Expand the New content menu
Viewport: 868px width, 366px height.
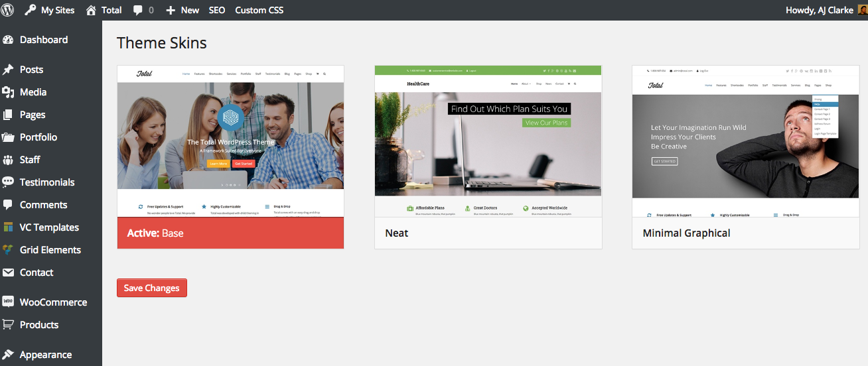tap(182, 10)
